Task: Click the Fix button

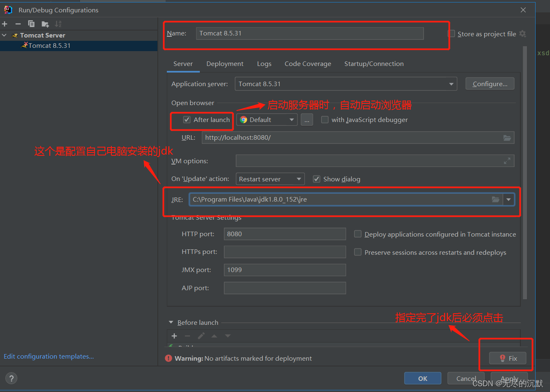Action: tap(508, 358)
